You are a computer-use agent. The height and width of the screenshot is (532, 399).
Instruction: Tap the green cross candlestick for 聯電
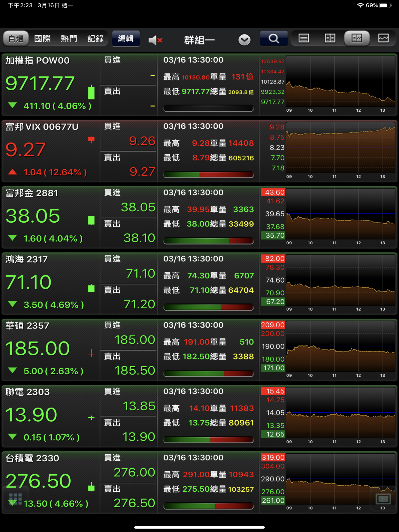coord(91,418)
